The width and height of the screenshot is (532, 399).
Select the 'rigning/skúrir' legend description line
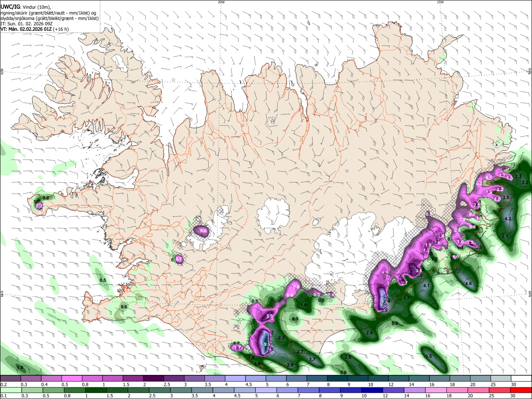pyautogui.click(x=48, y=12)
